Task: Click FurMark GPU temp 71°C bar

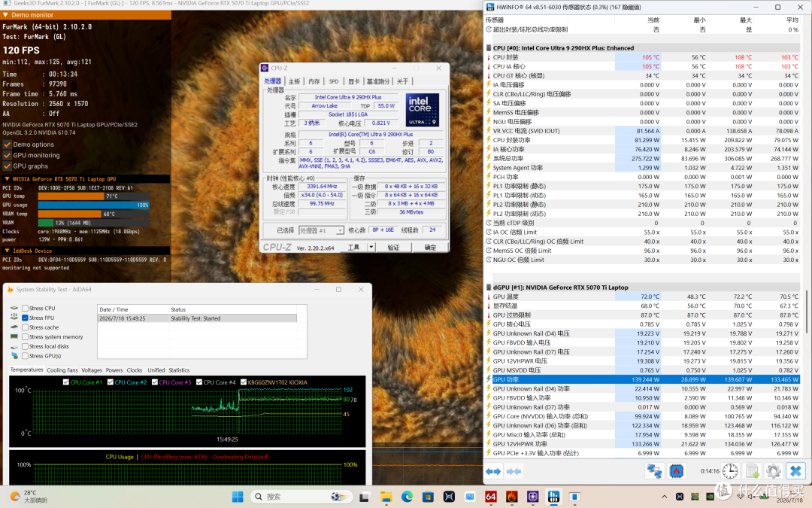Action: [x=94, y=196]
